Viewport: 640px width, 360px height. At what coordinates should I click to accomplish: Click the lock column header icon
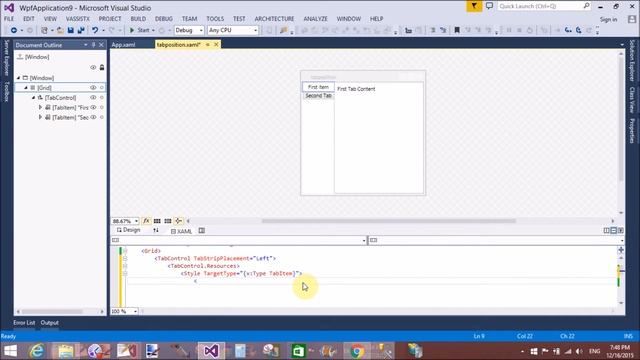pyautogui.click(x=102, y=67)
